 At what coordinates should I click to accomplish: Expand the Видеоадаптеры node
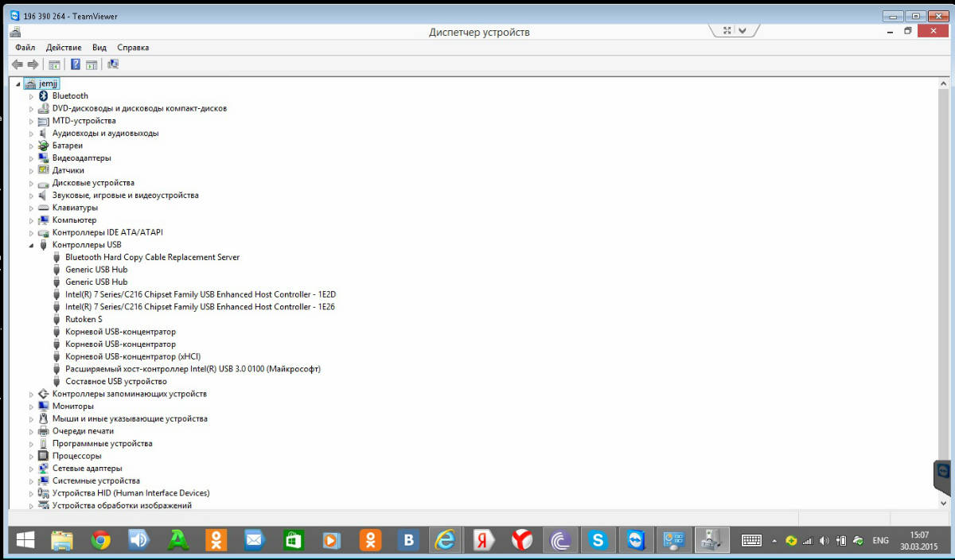point(32,158)
